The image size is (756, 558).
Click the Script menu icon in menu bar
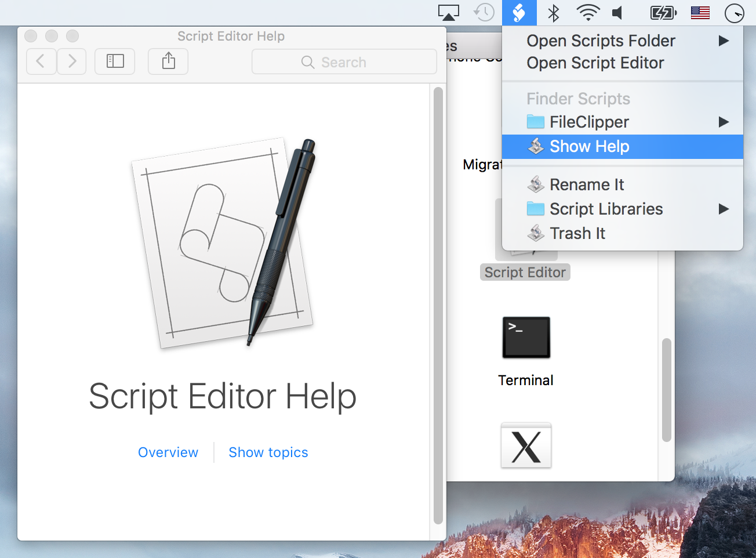pos(519,12)
